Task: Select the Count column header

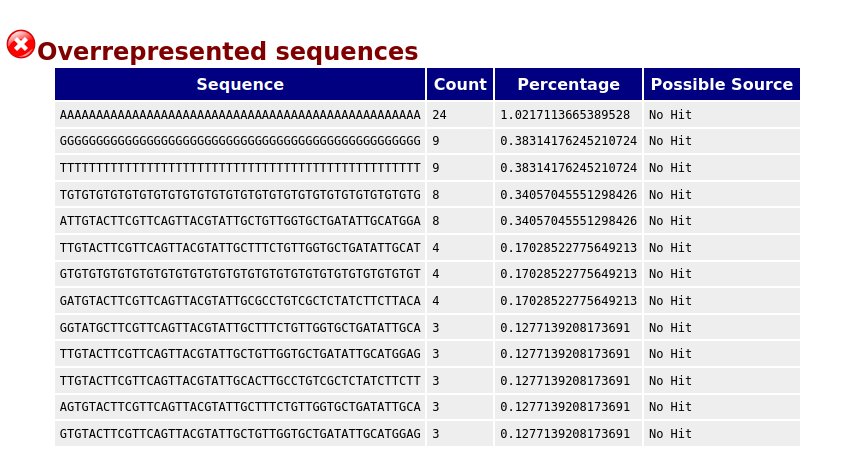Action: tap(460, 84)
